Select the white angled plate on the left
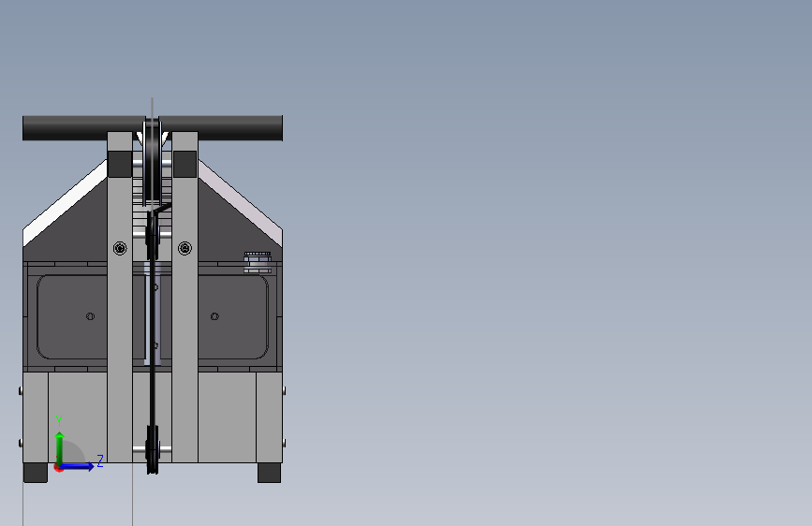812x526 pixels. click(65, 203)
